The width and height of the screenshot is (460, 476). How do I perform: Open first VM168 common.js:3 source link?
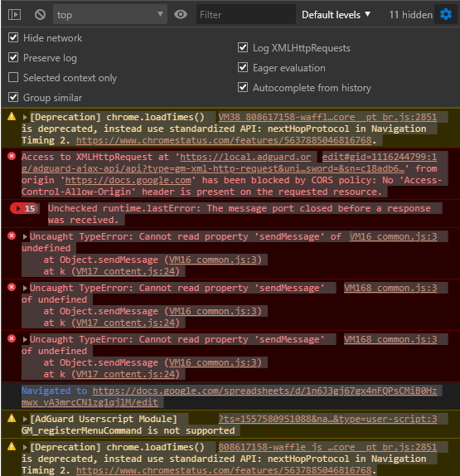(390, 288)
